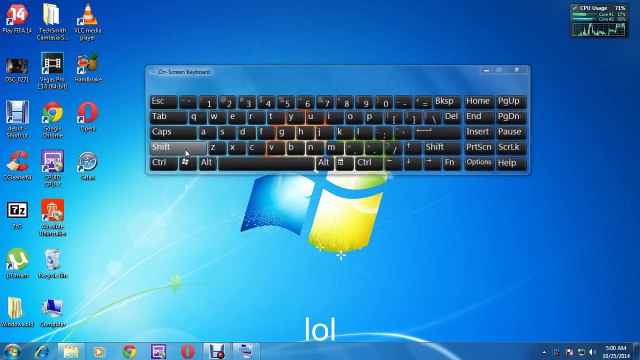Open Opera from the taskbar

[x=187, y=351]
